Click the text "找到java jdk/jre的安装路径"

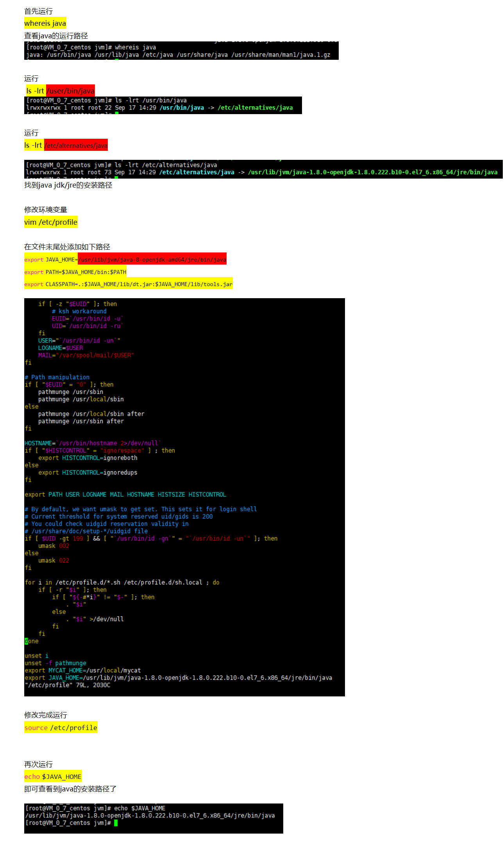(68, 185)
